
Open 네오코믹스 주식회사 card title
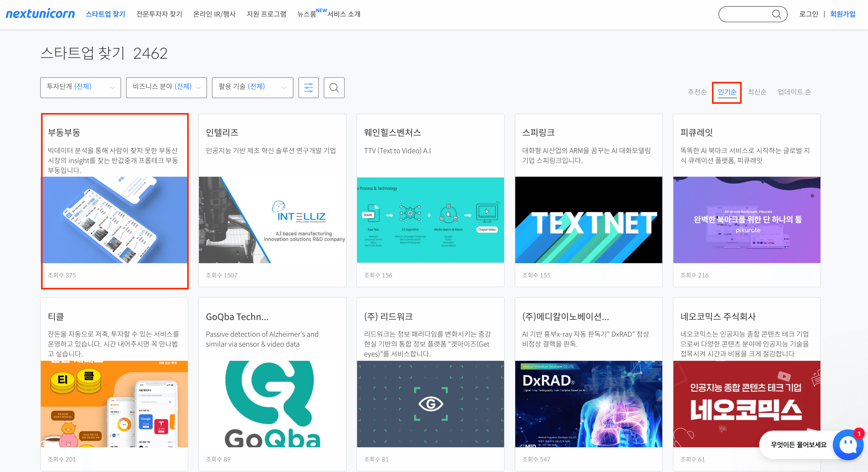(718, 317)
